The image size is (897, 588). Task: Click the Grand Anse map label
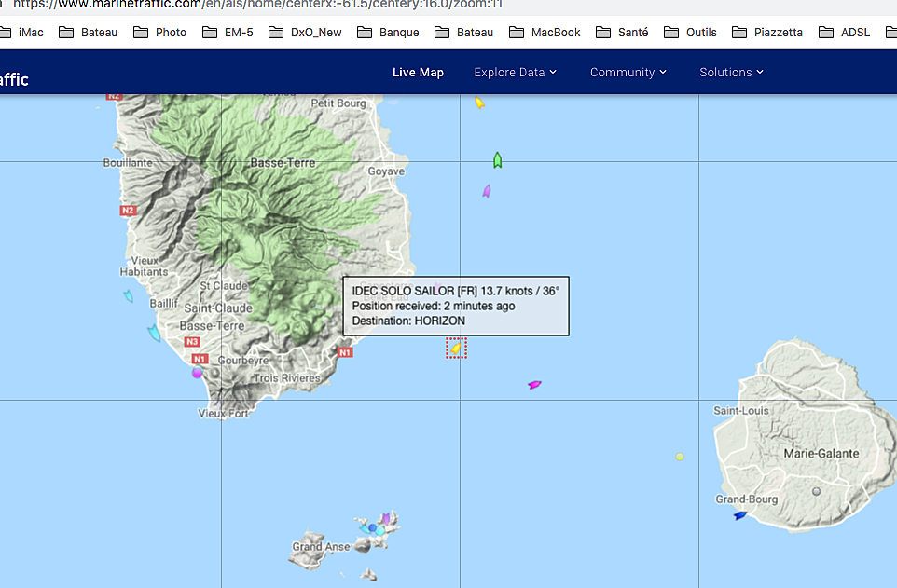tap(321, 546)
